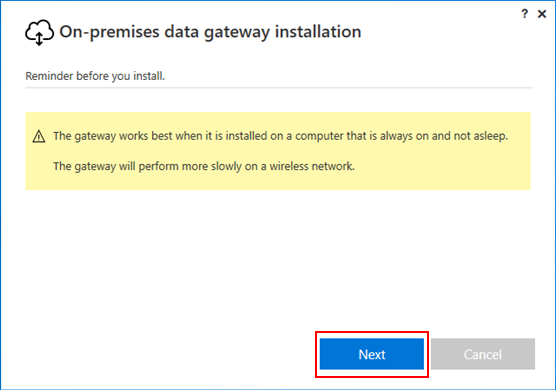The width and height of the screenshot is (556, 390).
Task: Click Next to continue installation
Action: 372,354
